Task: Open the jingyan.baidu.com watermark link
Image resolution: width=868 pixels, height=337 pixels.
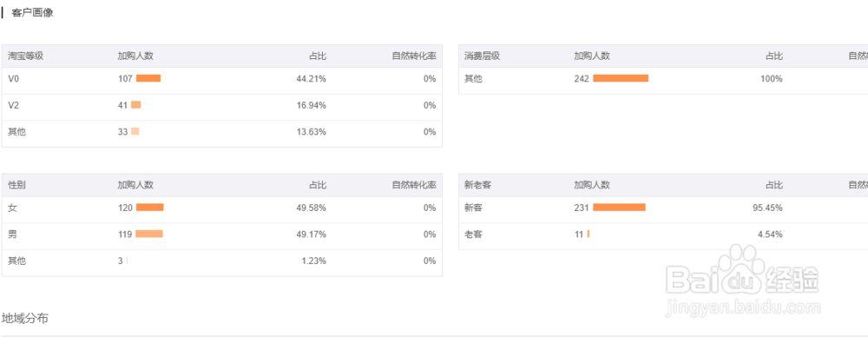Action: 744,307
